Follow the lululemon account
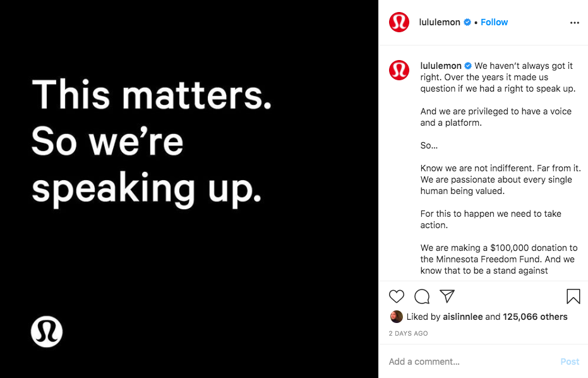The image size is (588, 378). (x=495, y=22)
